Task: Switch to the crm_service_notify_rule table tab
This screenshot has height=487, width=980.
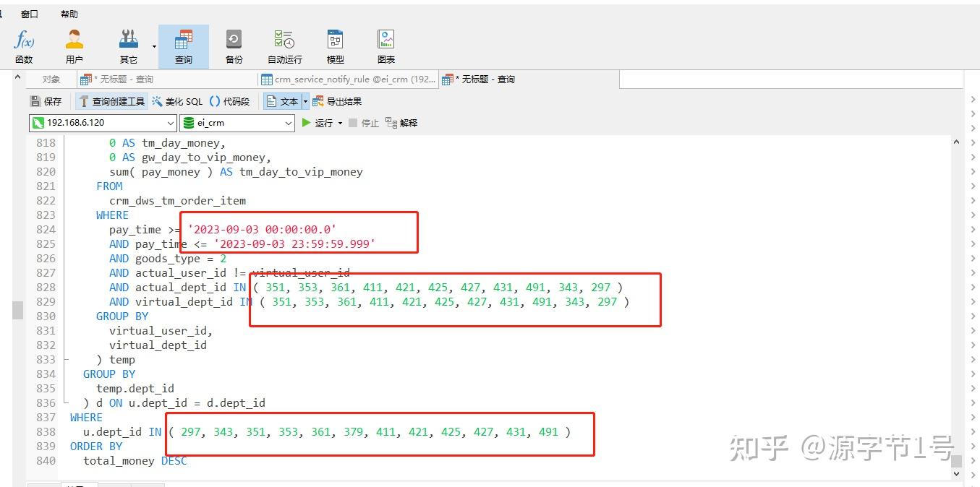Action: tap(348, 79)
